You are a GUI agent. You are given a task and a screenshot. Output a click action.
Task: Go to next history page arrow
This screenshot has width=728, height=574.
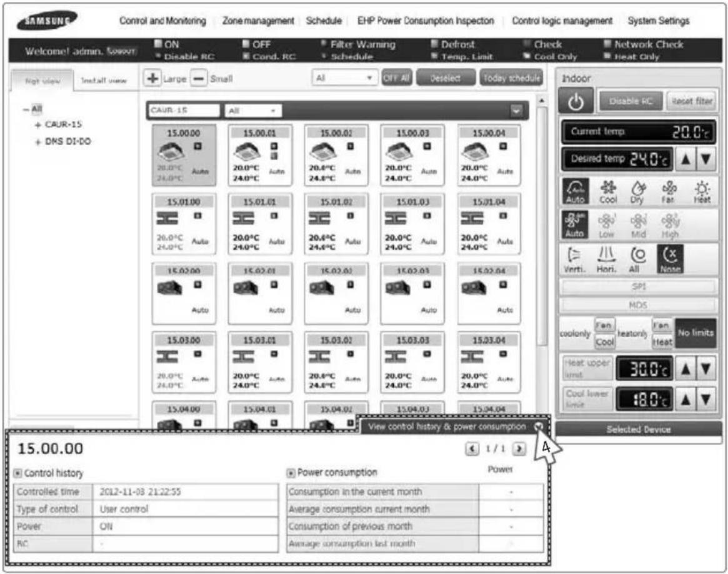519,448
